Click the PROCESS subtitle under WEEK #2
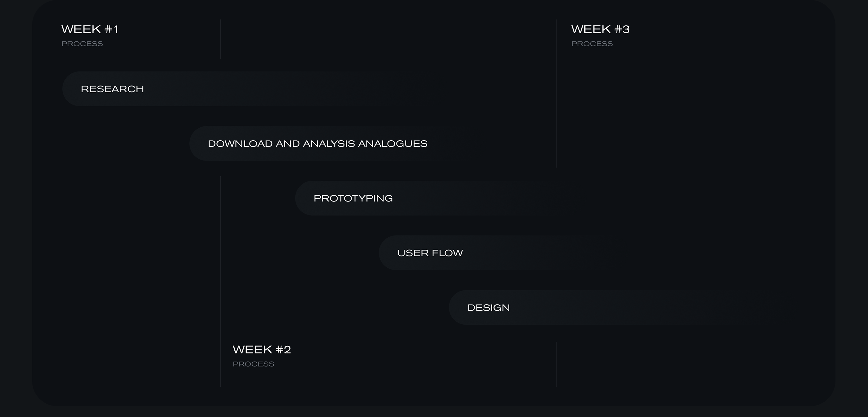This screenshot has width=868, height=417. [x=253, y=364]
